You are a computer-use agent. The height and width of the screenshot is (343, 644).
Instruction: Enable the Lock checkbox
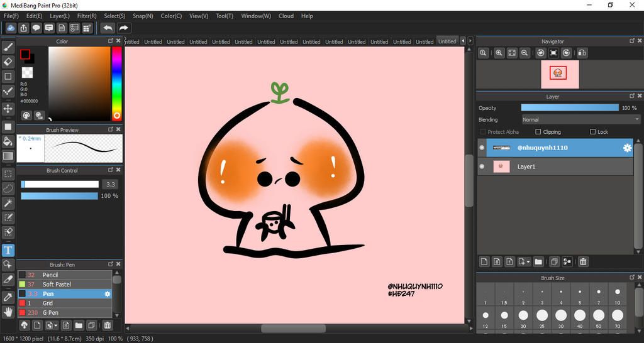click(592, 132)
